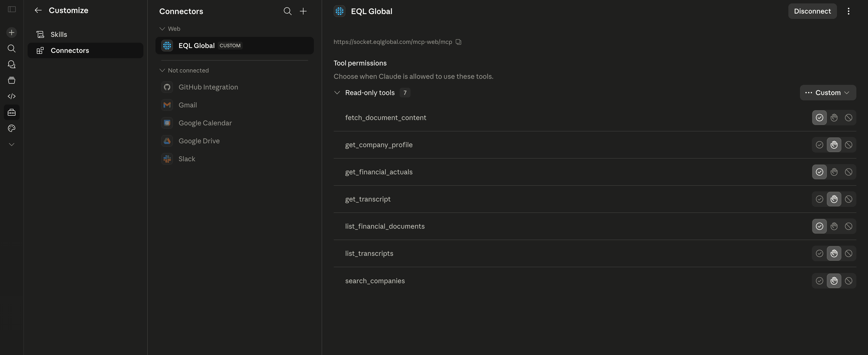Add a new connector with plus icon
The image size is (868, 355).
tap(303, 11)
